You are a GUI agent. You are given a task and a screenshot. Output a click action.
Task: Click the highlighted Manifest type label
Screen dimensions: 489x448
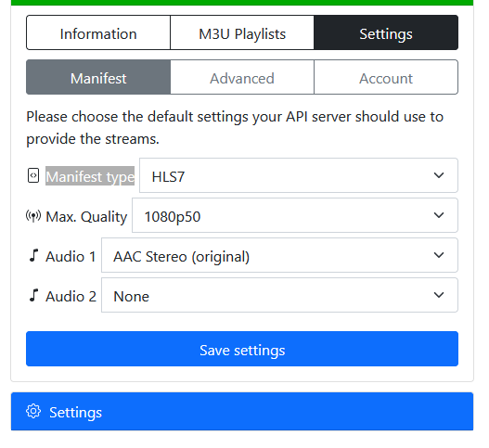(x=90, y=176)
